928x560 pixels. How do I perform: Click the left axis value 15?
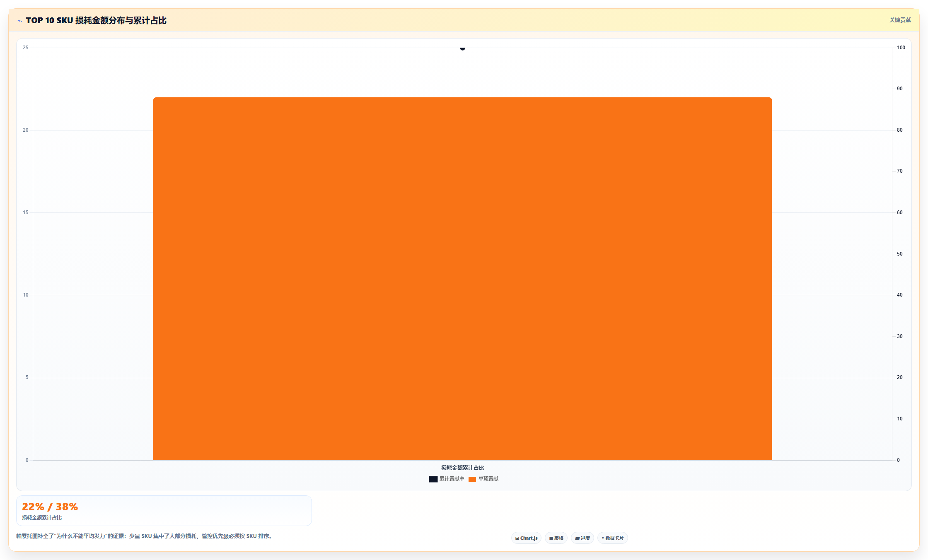[x=26, y=212]
